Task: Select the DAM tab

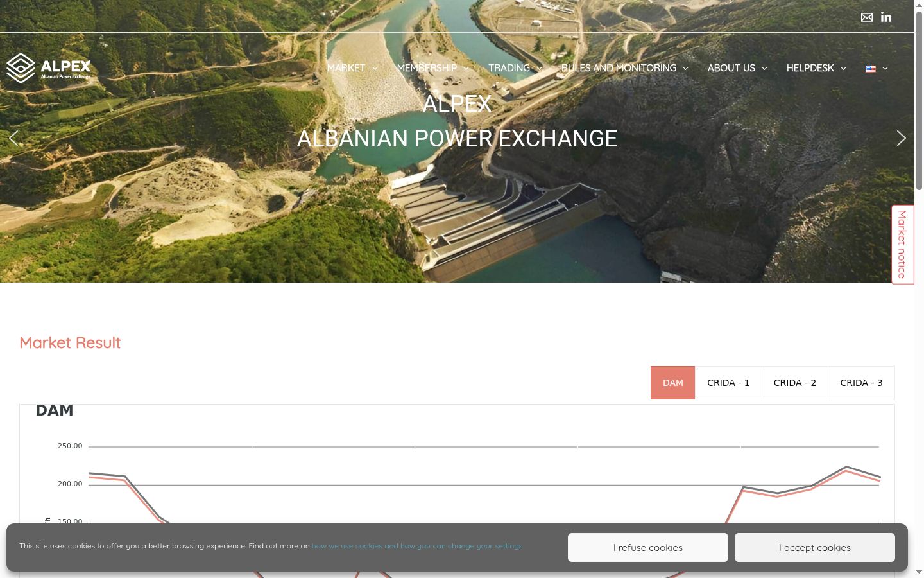Action: point(672,383)
